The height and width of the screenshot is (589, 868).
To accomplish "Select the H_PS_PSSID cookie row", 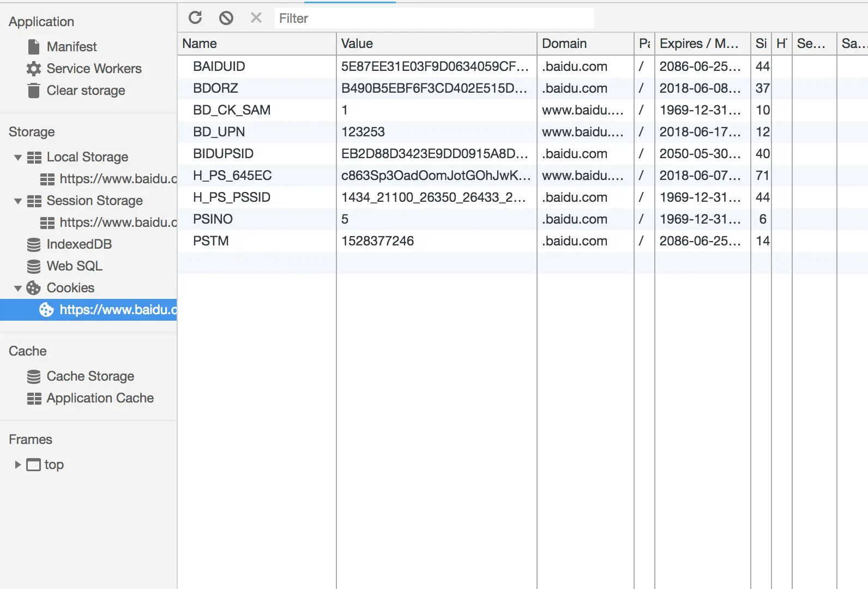I will (523, 197).
